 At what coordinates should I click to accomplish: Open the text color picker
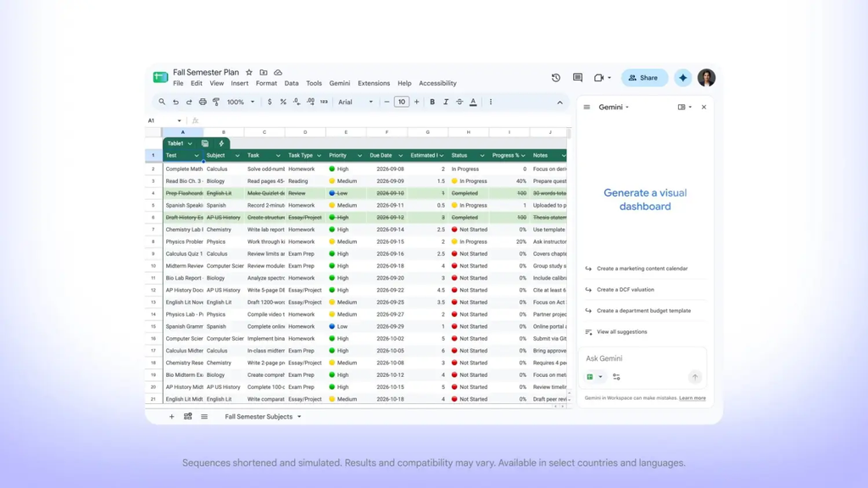(x=473, y=102)
